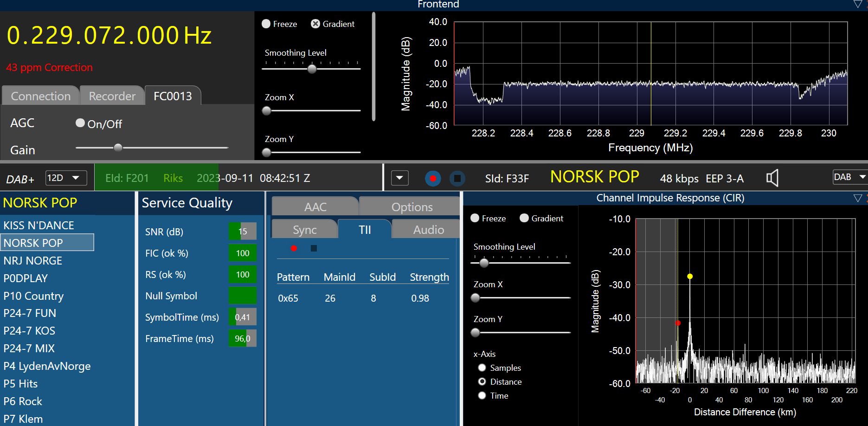Select the P6 Rock station

[23, 401]
